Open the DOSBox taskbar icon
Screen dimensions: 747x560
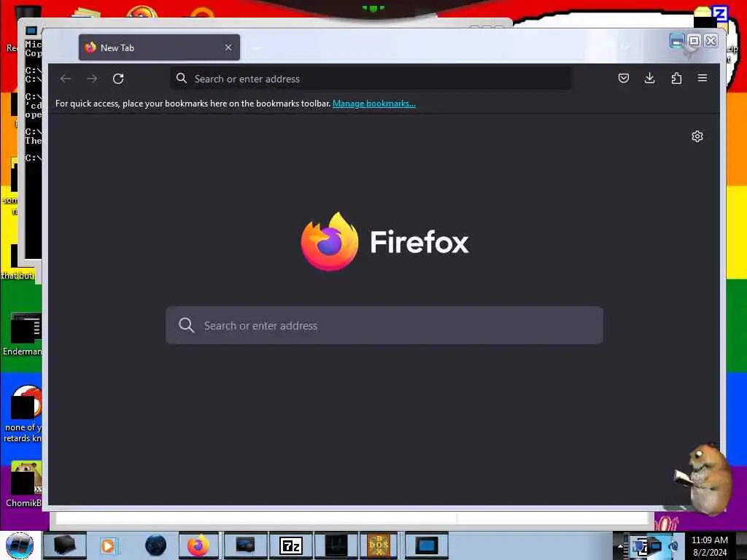coord(379,545)
